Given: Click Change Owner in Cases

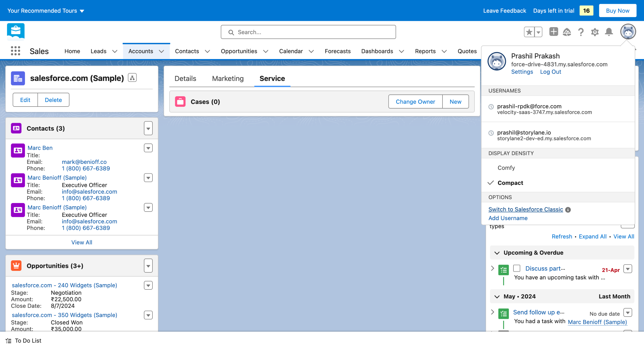Looking at the screenshot, I should [x=415, y=102].
